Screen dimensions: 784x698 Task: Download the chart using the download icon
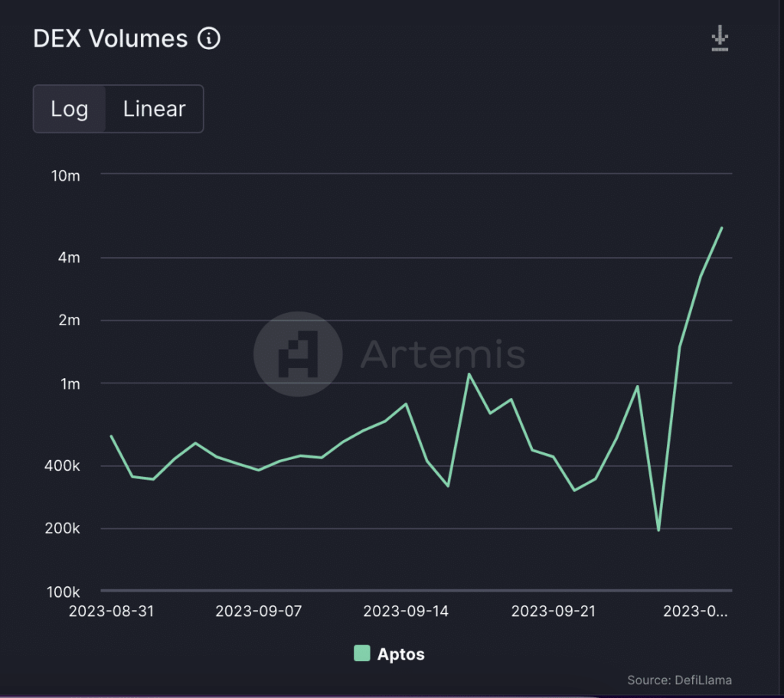click(x=719, y=38)
